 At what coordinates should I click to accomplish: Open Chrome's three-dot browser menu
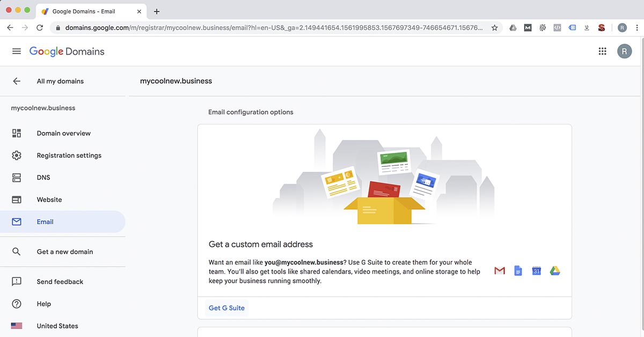click(x=638, y=27)
